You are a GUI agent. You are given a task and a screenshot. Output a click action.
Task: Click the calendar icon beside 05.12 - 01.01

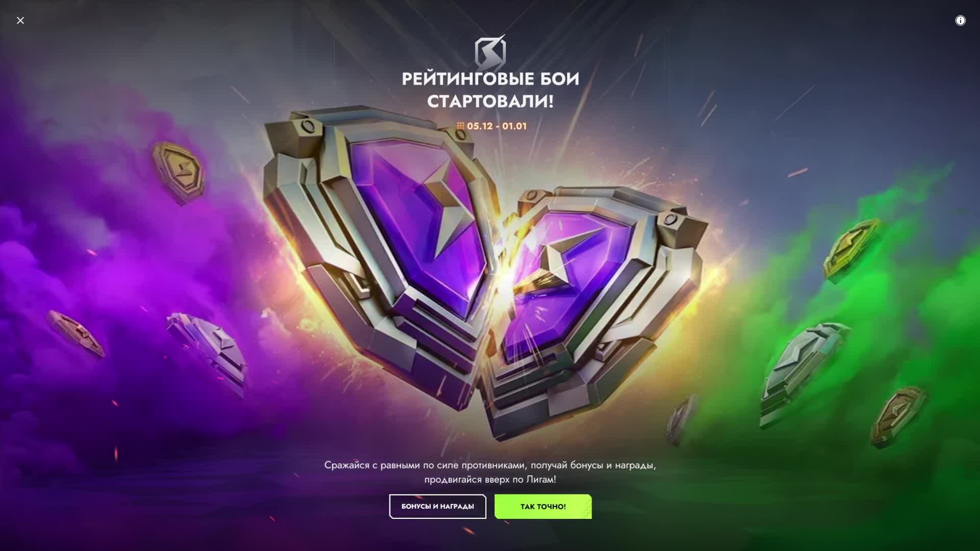[x=460, y=126]
